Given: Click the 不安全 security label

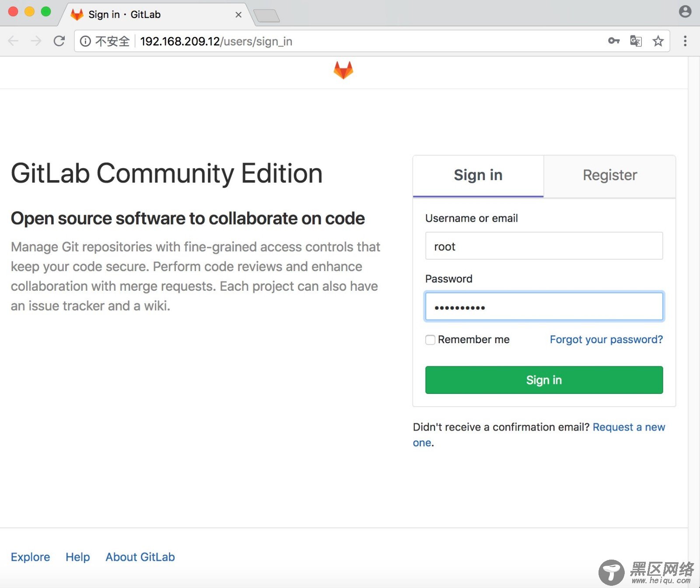Looking at the screenshot, I should (112, 41).
